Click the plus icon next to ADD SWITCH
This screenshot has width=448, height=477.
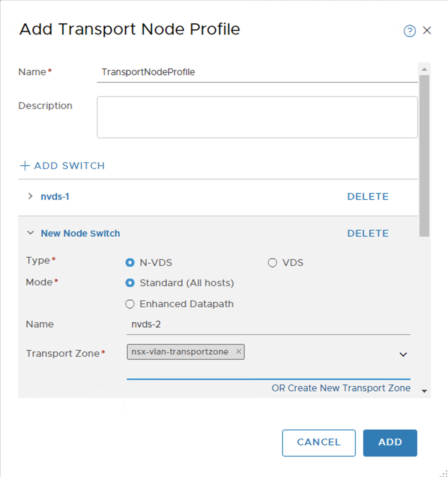point(24,165)
